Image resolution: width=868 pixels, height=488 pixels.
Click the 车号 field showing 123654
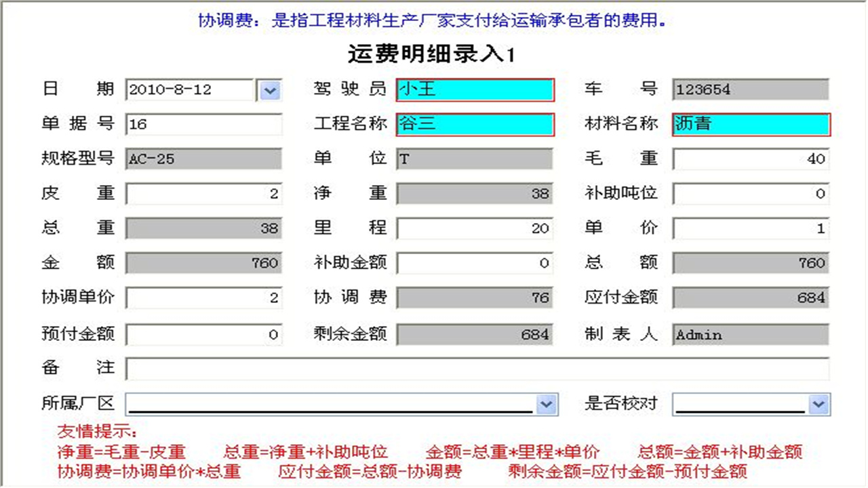[x=749, y=89]
